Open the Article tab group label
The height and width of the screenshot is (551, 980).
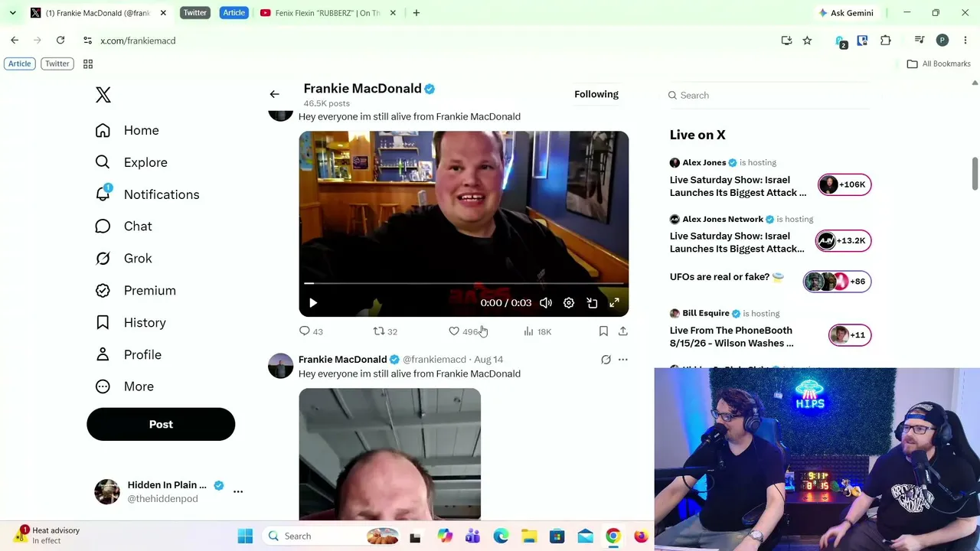coord(234,13)
